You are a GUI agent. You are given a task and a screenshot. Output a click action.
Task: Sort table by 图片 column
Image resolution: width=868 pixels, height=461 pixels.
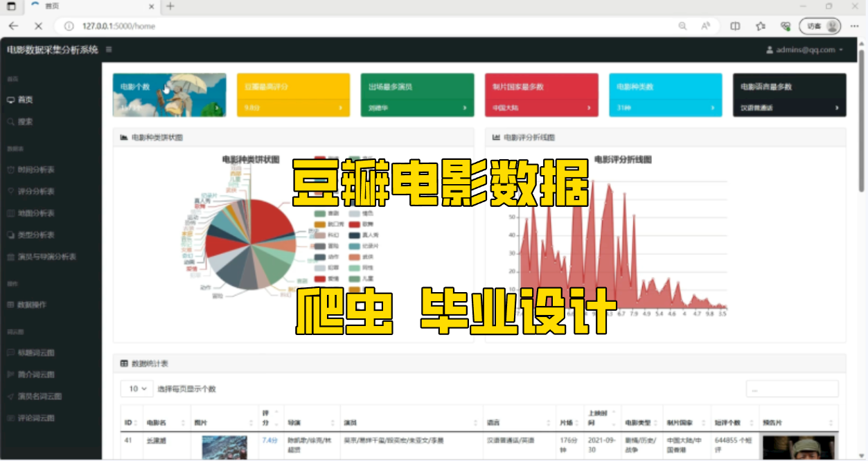click(x=224, y=422)
